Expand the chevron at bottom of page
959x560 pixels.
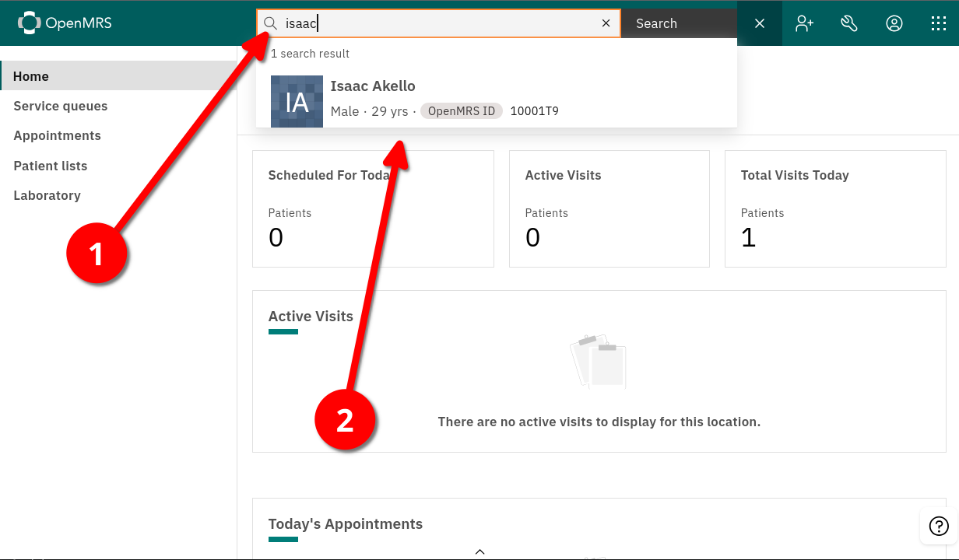click(x=479, y=551)
